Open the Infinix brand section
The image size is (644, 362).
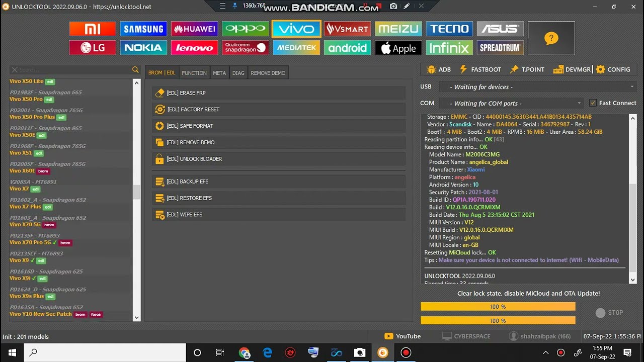[449, 48]
